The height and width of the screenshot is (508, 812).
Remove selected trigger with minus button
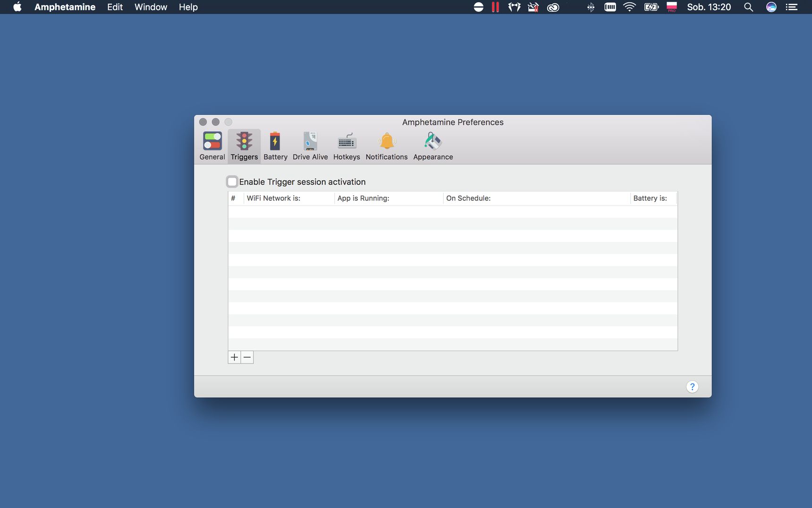[x=247, y=357]
